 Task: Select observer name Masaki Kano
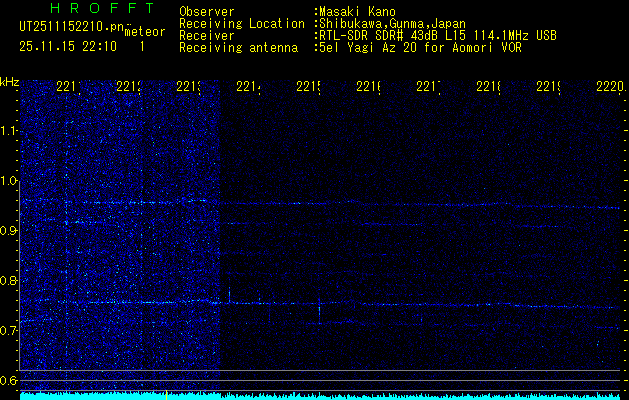click(357, 12)
